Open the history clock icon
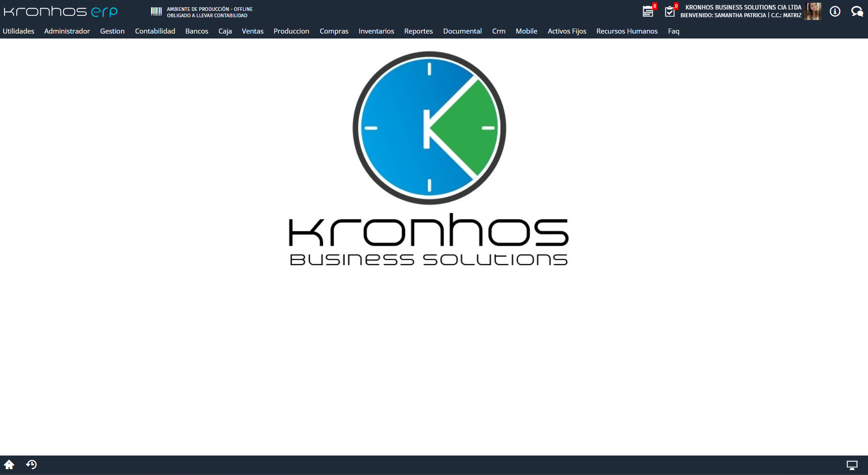The image size is (868, 475). (31, 465)
